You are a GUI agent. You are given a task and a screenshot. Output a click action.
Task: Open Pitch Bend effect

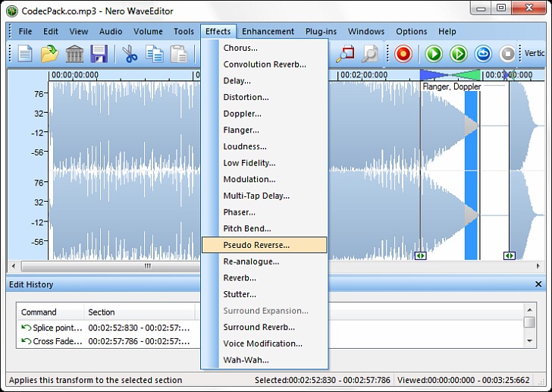265,228
